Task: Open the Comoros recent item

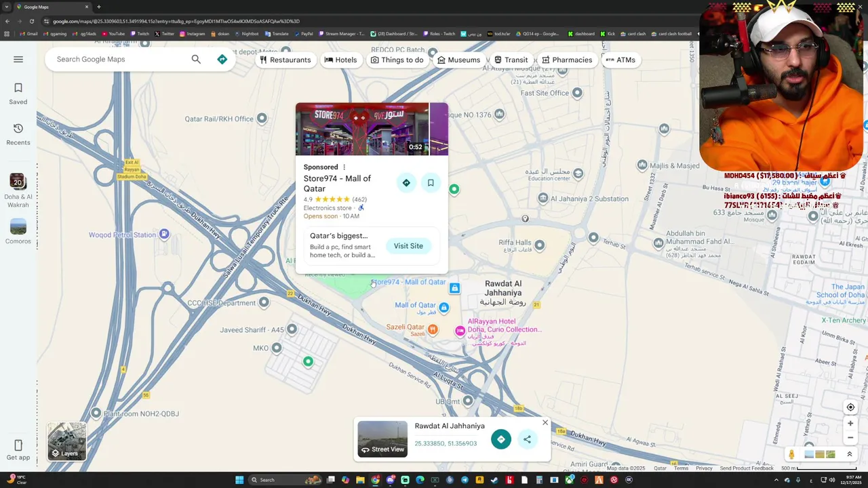Action: [18, 231]
